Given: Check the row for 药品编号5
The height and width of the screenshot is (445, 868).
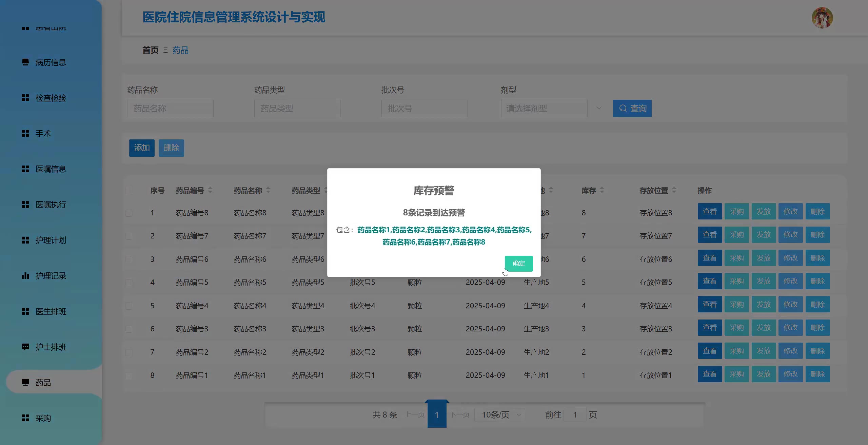Looking at the screenshot, I should (x=129, y=283).
